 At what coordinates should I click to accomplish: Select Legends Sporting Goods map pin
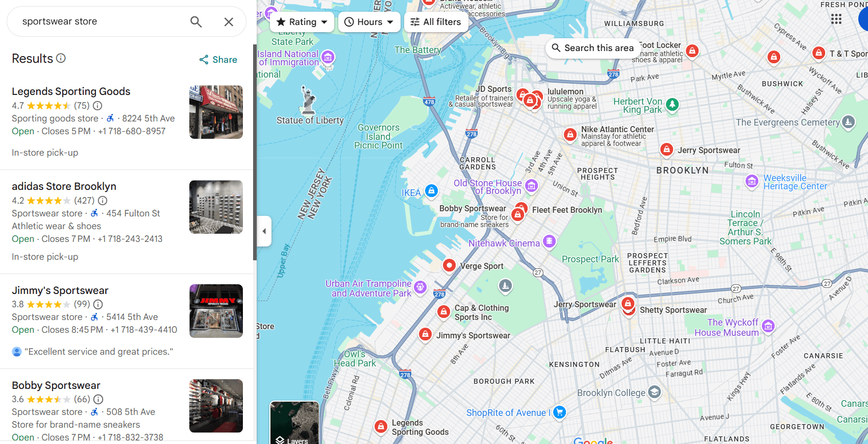pyautogui.click(x=381, y=427)
